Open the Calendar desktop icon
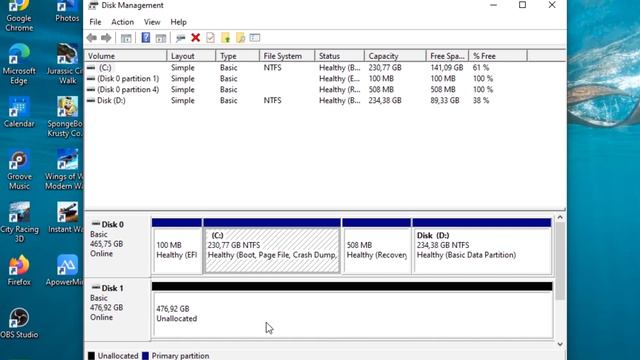The width and height of the screenshot is (640, 360). coord(19,113)
